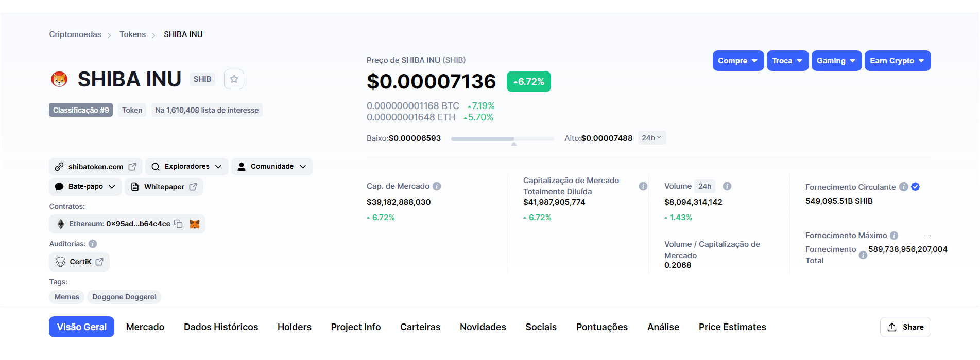Click the low-high price range bar
Screen dimensions: 980x360
coord(503,139)
